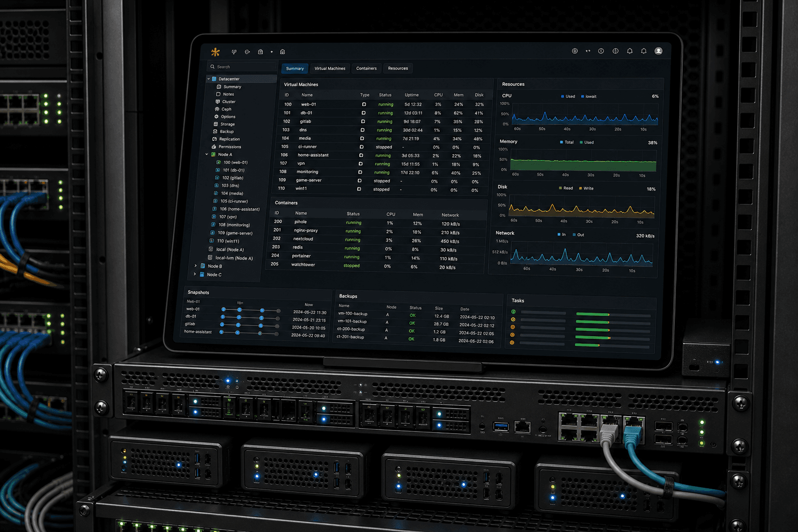Screen dimensions: 798x532
Task: Click the home-assistant snapshot timeline slider
Action: pyautogui.click(x=250, y=333)
